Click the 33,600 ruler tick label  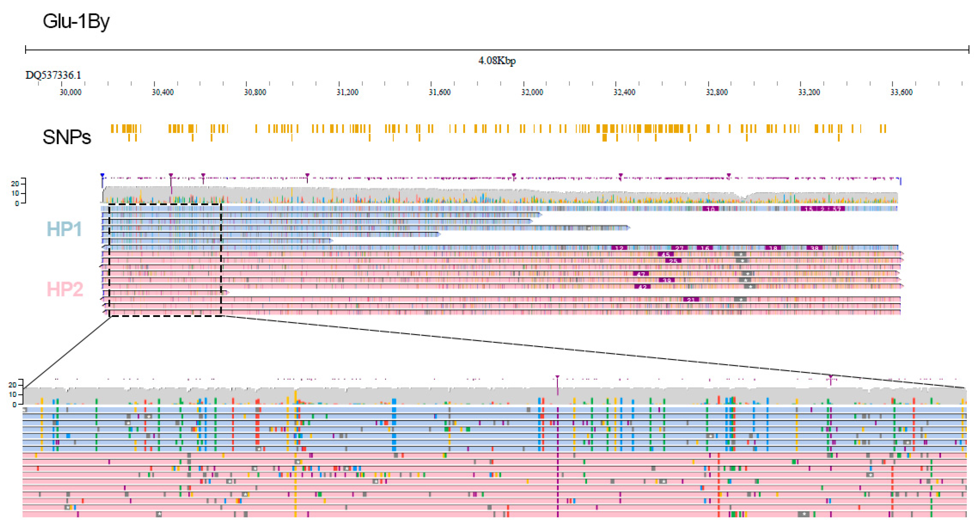click(x=901, y=93)
